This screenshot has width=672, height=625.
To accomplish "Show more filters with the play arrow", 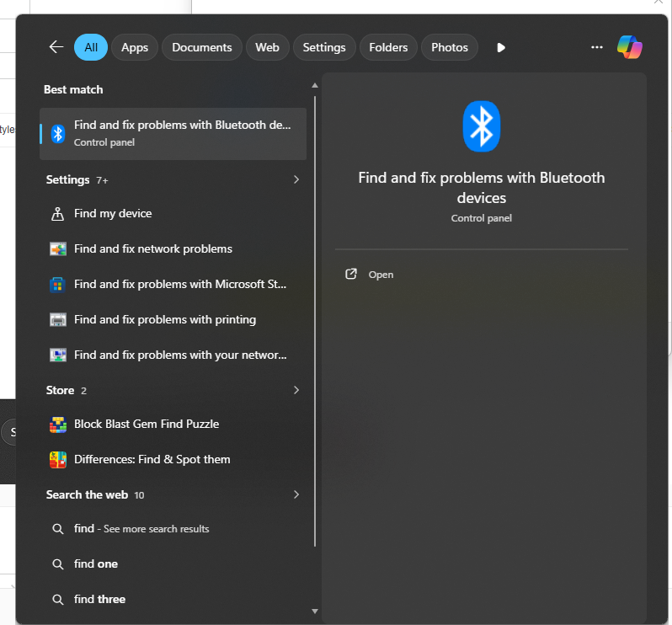I will [x=500, y=47].
